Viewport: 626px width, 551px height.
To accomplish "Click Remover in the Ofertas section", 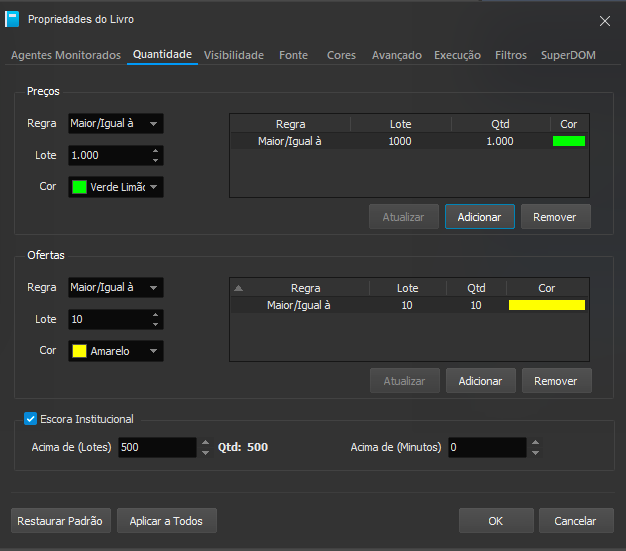I will (x=556, y=381).
